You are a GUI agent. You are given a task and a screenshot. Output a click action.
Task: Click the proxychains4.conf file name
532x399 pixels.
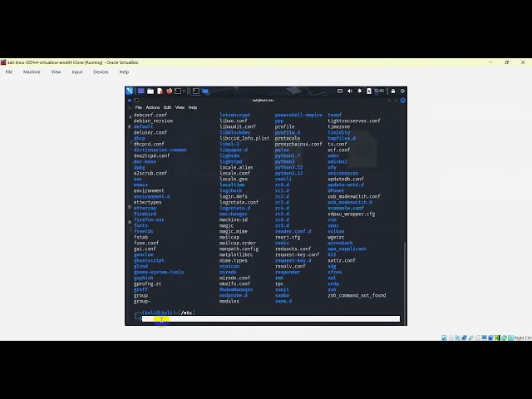(x=298, y=144)
